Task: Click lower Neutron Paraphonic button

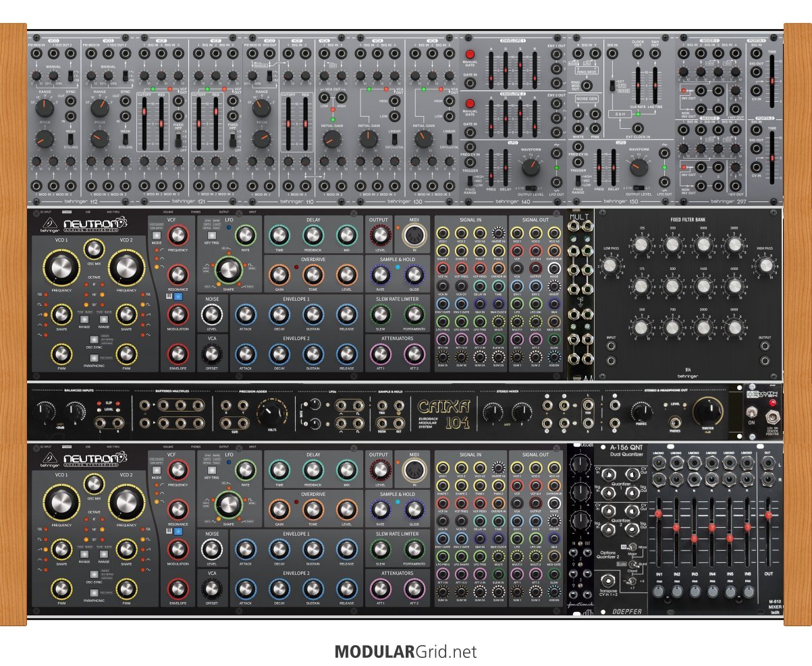Action: pyautogui.click(x=94, y=594)
